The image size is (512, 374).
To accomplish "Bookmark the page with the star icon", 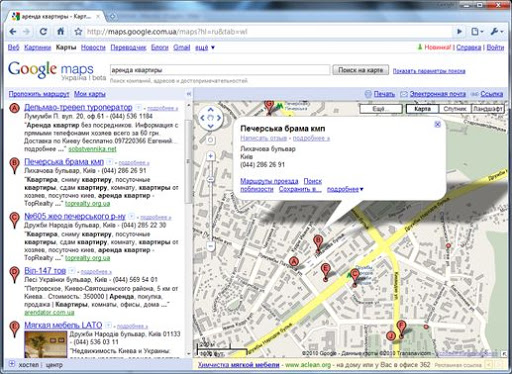I will [x=78, y=32].
